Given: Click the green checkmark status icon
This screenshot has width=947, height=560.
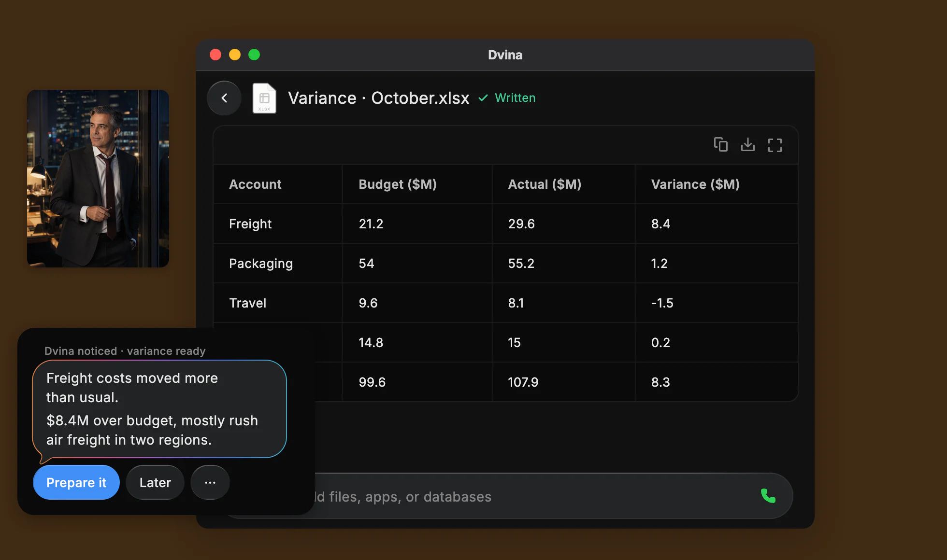Looking at the screenshot, I should tap(483, 98).
